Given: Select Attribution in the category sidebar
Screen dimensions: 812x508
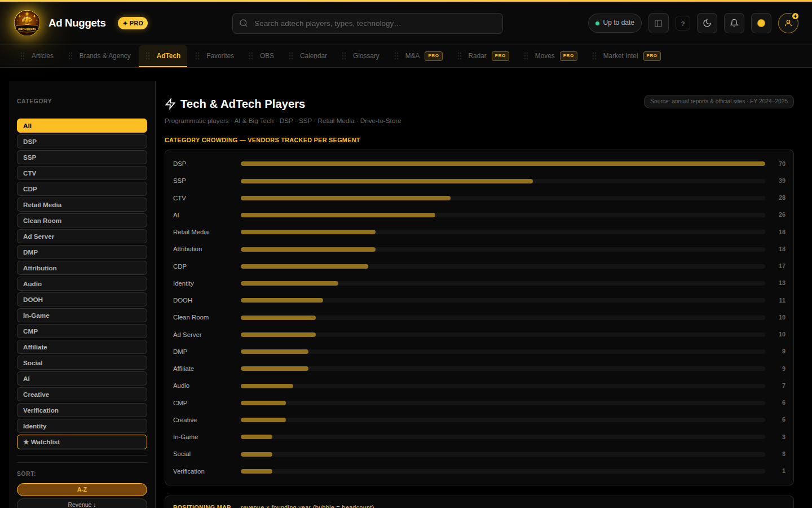Looking at the screenshot, I should point(82,268).
